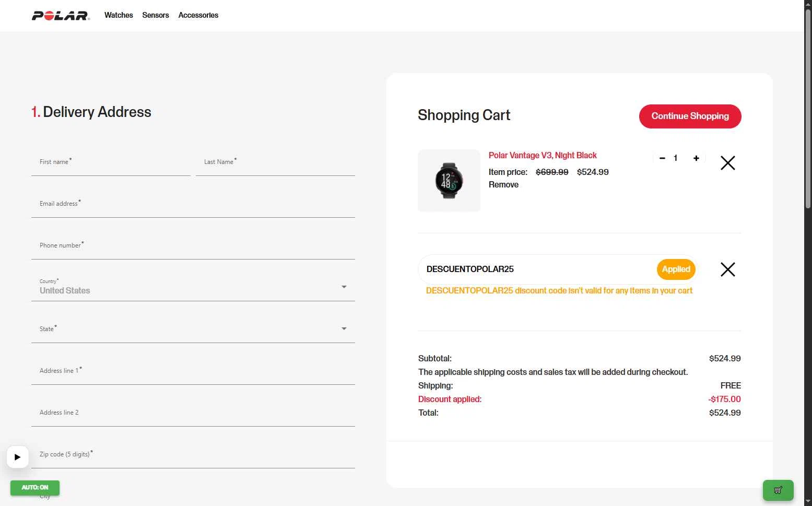
Task: Decrease item quantity with minus icon
Action: (662, 158)
